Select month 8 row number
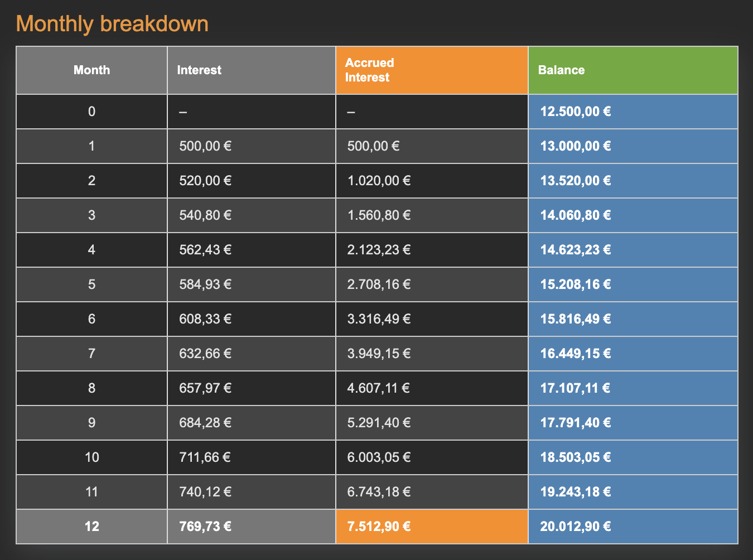753x560 pixels. tap(91, 388)
